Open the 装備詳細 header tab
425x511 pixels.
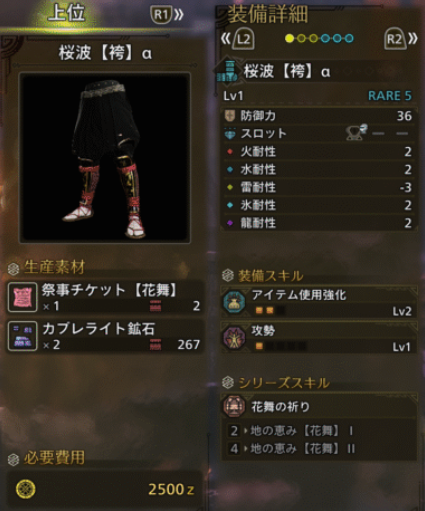pyautogui.click(x=267, y=15)
